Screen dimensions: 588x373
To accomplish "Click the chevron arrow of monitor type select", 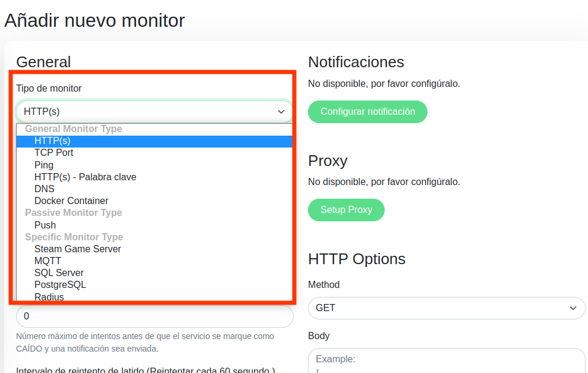I will [x=281, y=111].
